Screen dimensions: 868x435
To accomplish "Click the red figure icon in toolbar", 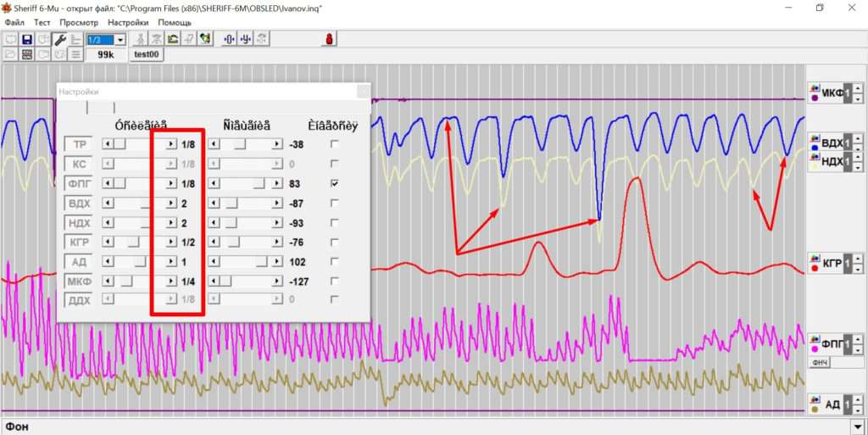I will pyautogui.click(x=328, y=40).
